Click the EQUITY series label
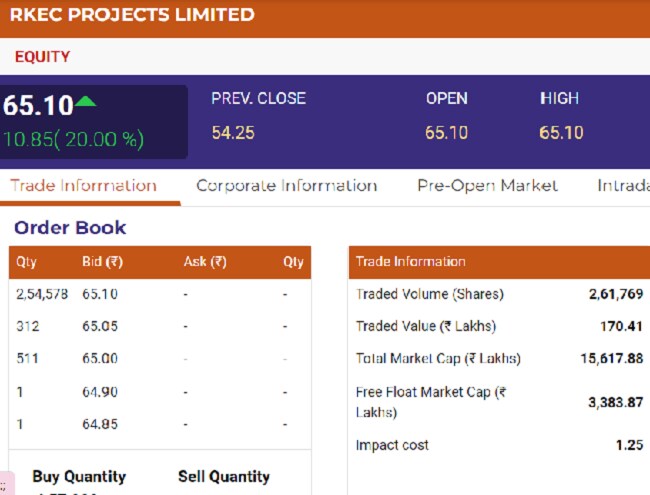Screen dimensions: 650x495 (x=42, y=57)
